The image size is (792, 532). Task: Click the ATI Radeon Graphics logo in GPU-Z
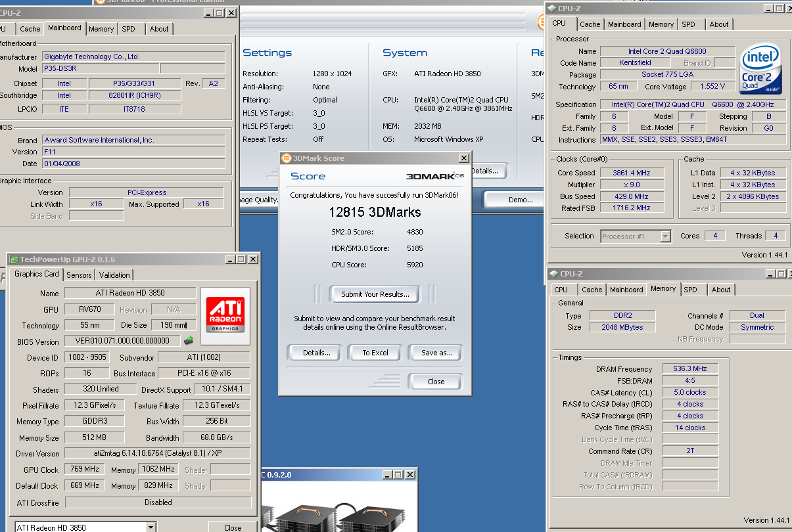225,315
